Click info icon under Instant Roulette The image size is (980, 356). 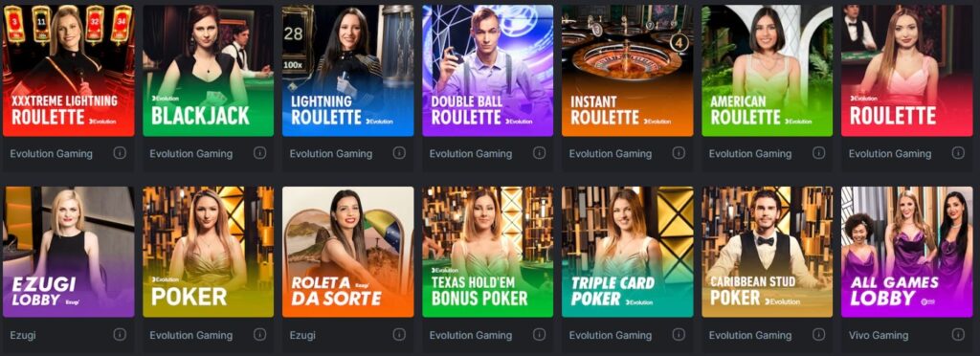click(679, 153)
